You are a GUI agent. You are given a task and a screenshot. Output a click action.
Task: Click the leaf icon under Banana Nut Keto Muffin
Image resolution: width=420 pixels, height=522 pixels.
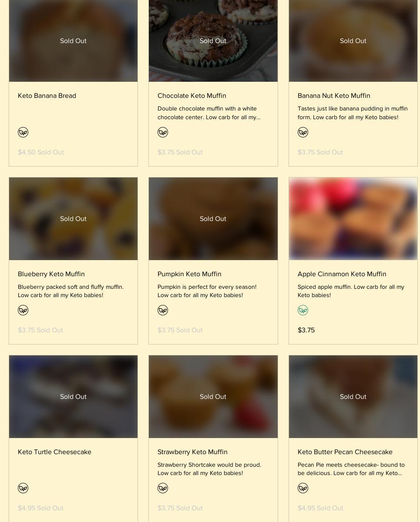303,132
